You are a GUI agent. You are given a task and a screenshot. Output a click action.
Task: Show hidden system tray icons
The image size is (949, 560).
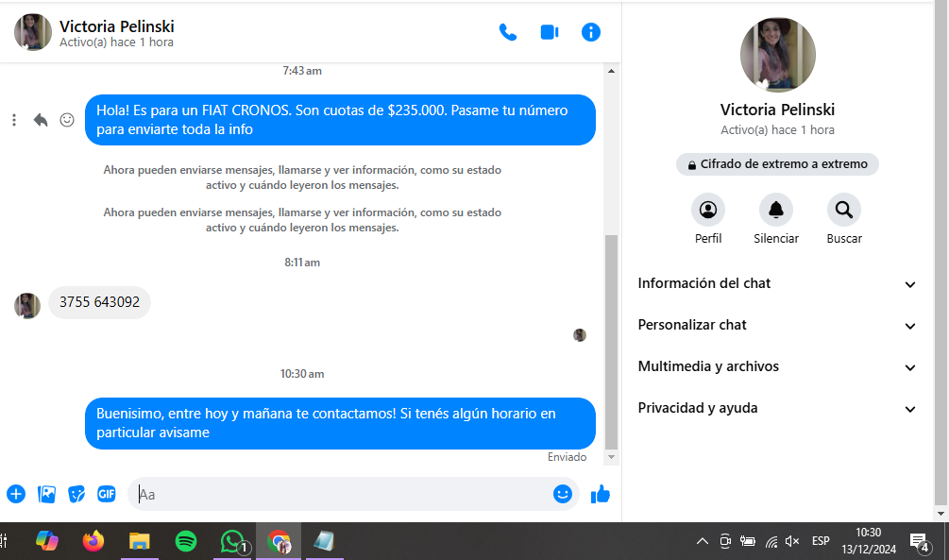click(x=702, y=541)
